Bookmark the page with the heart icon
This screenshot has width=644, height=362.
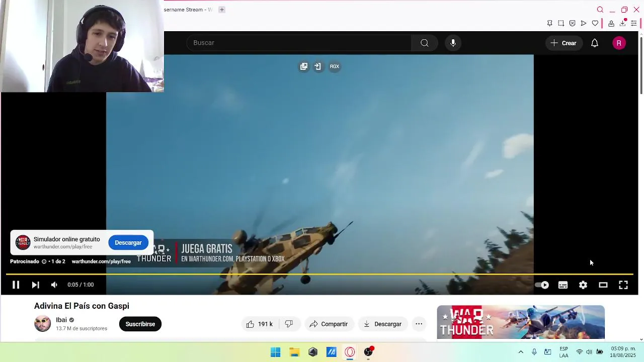click(x=595, y=23)
